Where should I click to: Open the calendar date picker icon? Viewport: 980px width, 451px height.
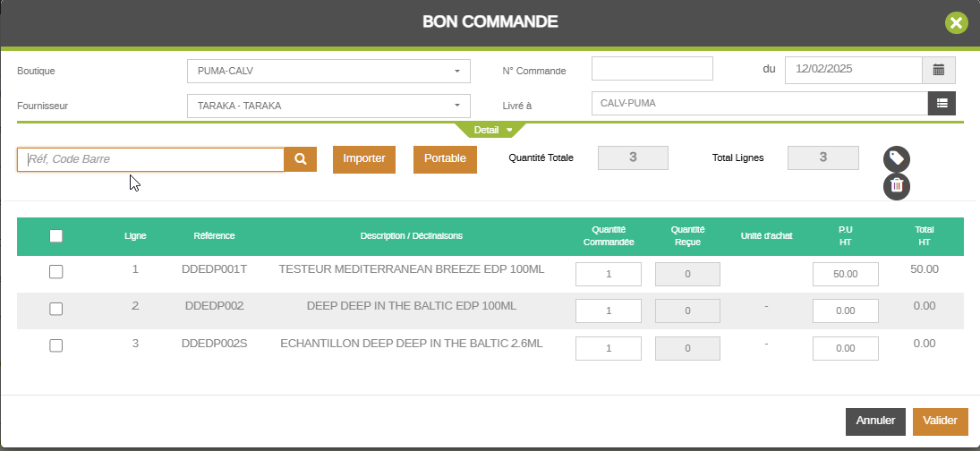(939, 70)
